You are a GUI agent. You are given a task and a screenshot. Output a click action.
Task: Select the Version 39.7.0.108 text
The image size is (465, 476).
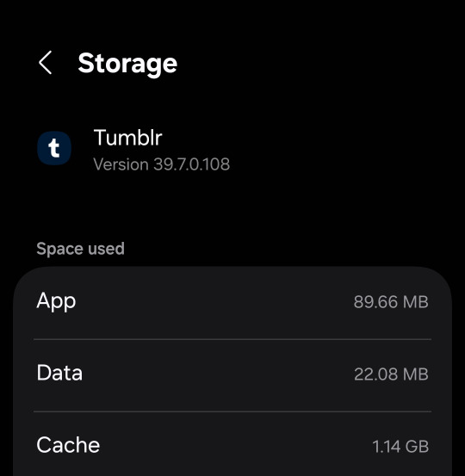coord(162,164)
